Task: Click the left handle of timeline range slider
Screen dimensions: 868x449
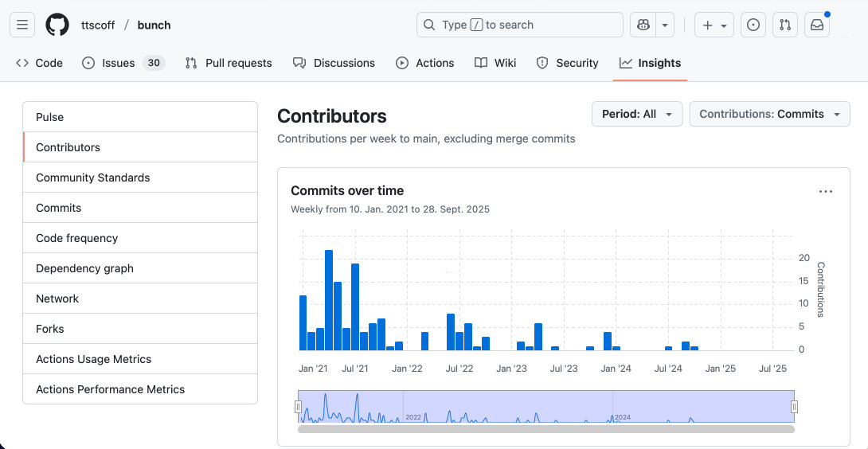Action: 299,407
